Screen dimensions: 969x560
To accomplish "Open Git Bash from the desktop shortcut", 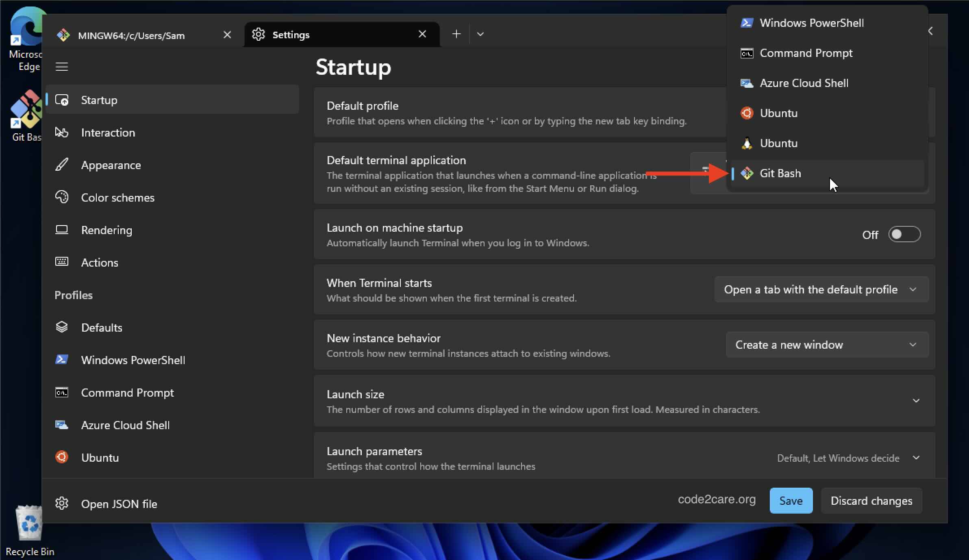I will [27, 110].
